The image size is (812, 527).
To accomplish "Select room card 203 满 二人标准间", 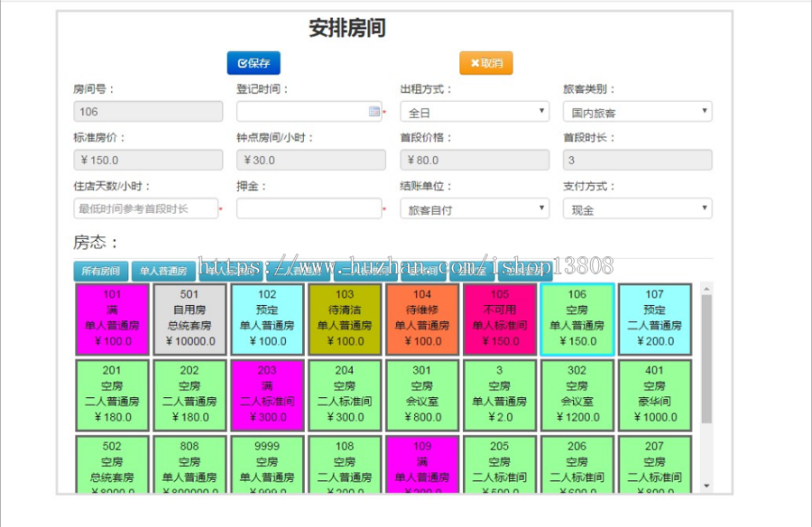I will [267, 395].
